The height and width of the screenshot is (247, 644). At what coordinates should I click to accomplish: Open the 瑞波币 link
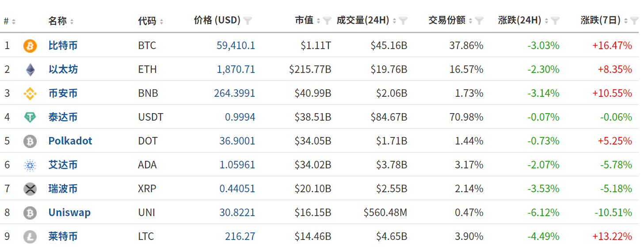click(63, 189)
